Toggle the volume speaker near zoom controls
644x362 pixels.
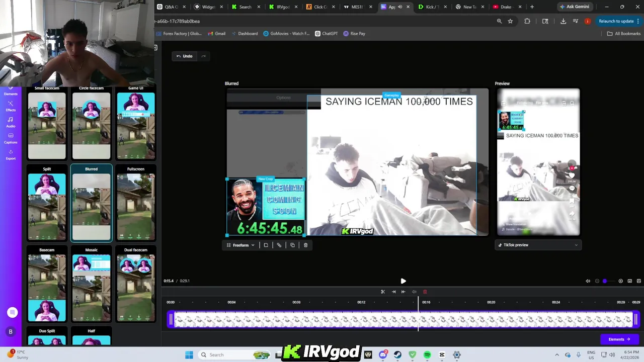(588, 281)
